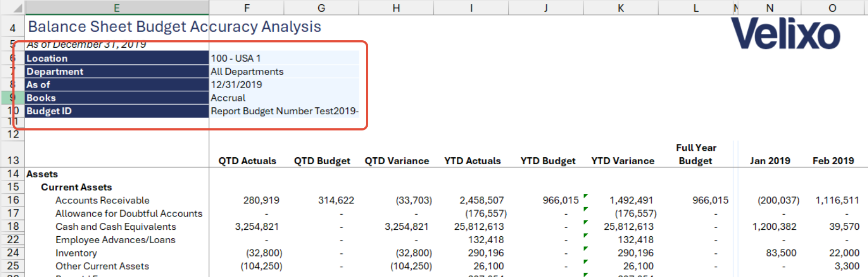Click the Accrual books value
The height and width of the screenshot is (277, 868).
tap(228, 98)
